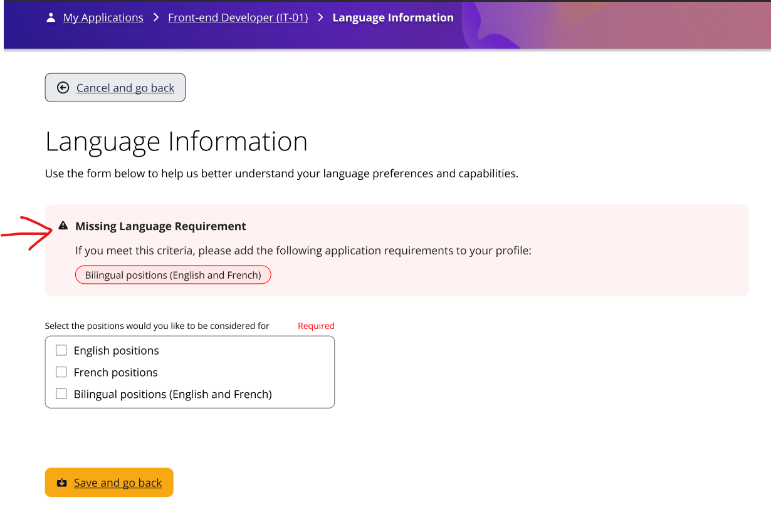Click the save icon inside Save and go back

[x=61, y=482]
